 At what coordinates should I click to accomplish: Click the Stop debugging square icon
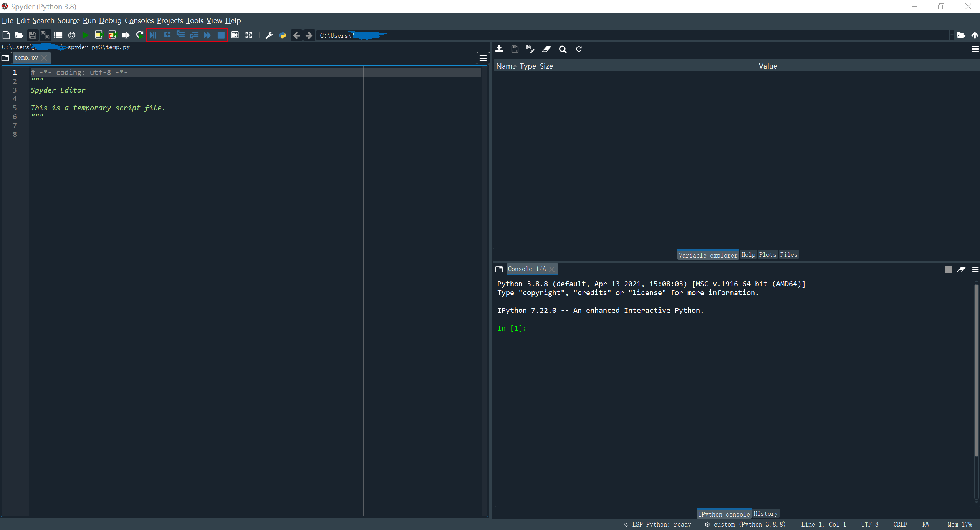tap(221, 35)
